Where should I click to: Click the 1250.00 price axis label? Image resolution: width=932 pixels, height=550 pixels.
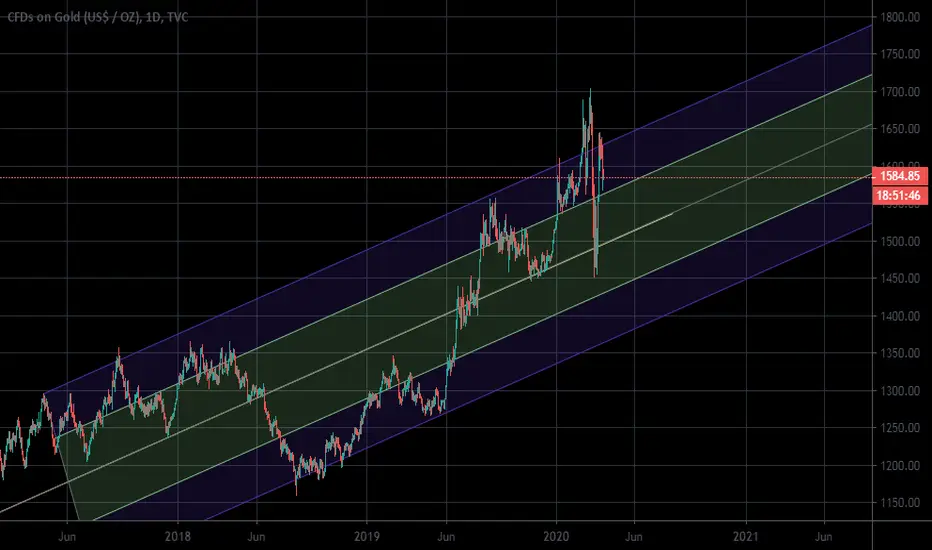899,428
